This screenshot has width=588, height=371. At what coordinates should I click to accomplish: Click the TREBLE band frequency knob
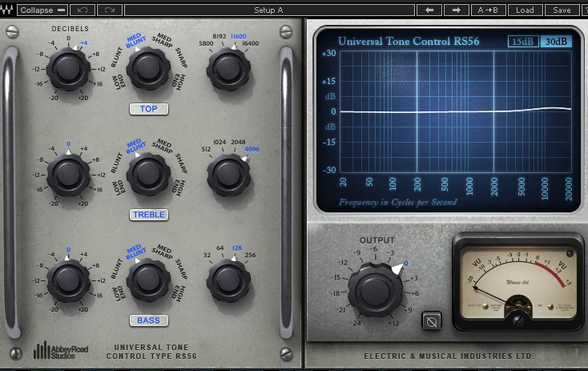(228, 175)
